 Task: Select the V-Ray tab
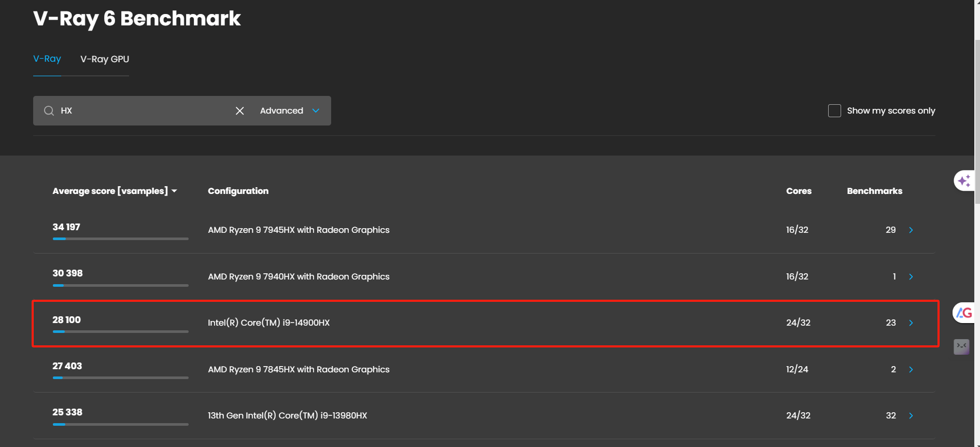click(x=47, y=59)
